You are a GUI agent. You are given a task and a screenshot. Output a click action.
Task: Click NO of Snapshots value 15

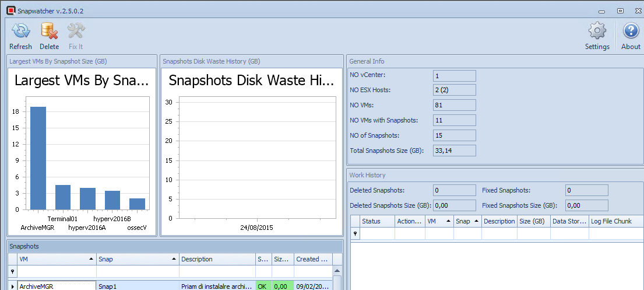click(x=455, y=135)
